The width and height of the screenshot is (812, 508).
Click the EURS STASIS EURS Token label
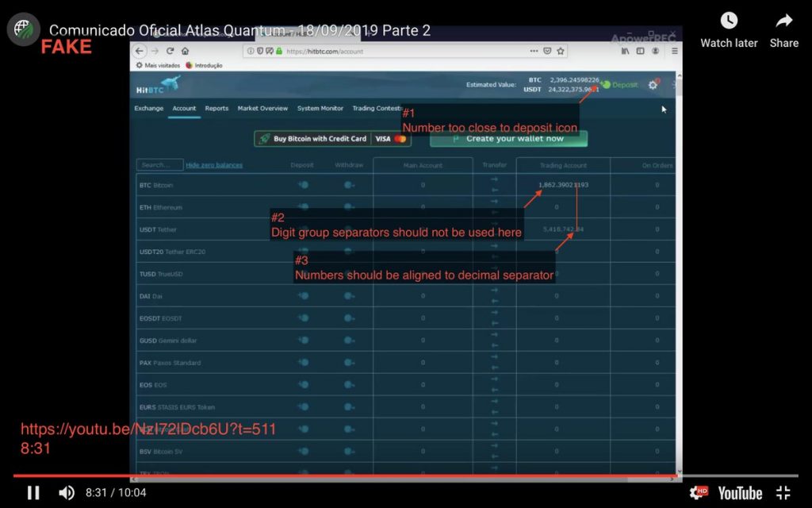click(x=177, y=407)
